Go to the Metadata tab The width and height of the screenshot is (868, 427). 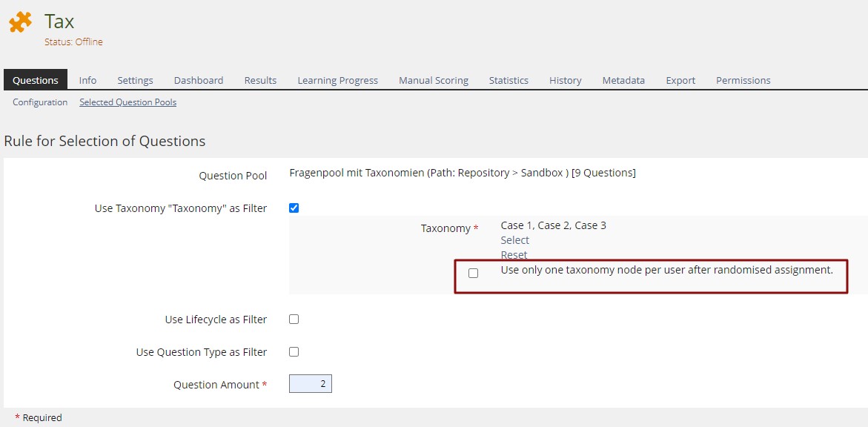tap(623, 80)
